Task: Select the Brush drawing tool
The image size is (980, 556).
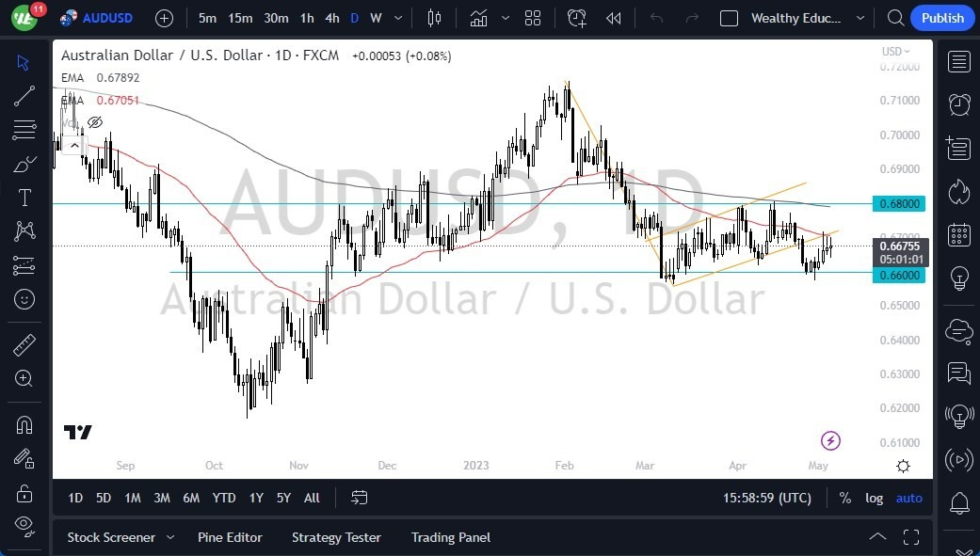Action: (24, 164)
